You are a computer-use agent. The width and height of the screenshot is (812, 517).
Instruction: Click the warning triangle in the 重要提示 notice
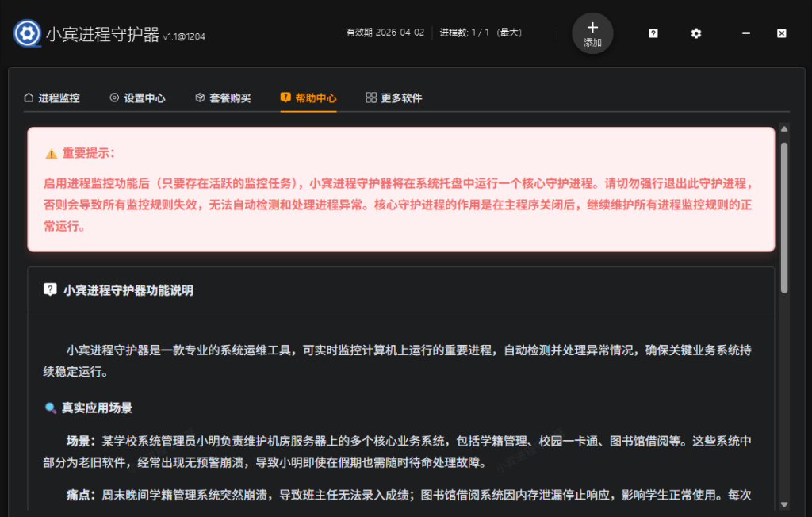[53, 153]
